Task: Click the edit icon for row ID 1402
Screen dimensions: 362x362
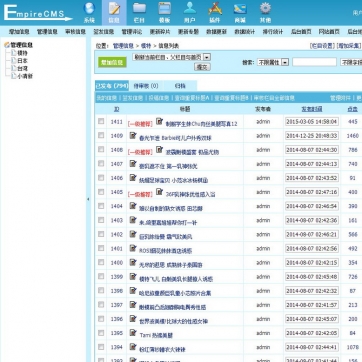Action: tap(133, 234)
